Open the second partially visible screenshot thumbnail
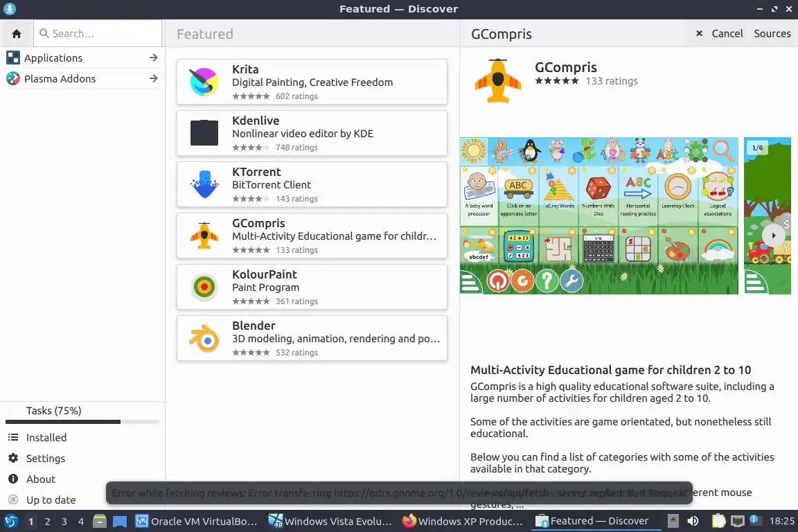This screenshot has width=798, height=532. 768,215
